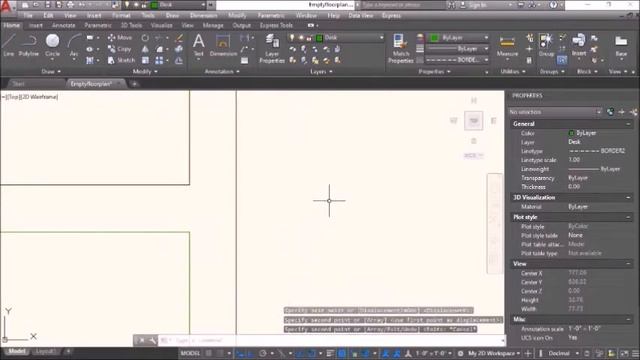Screen dimensions: 640x360
Task: Collapse the General section in Properties
Action: click(628, 124)
